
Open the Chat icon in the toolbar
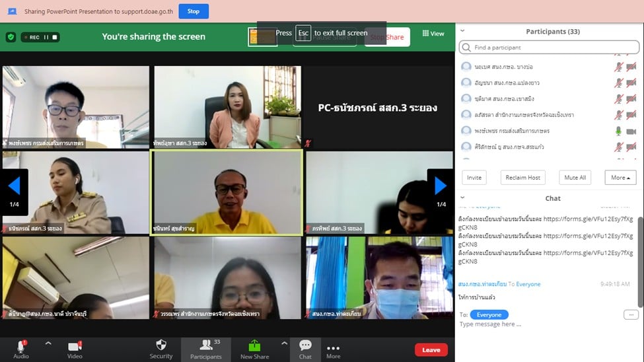coord(305,348)
